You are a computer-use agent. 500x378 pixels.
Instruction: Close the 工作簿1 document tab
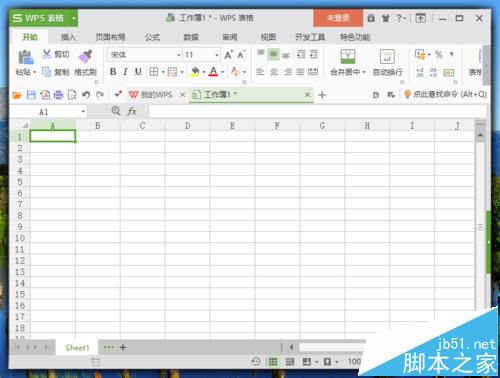coord(307,95)
